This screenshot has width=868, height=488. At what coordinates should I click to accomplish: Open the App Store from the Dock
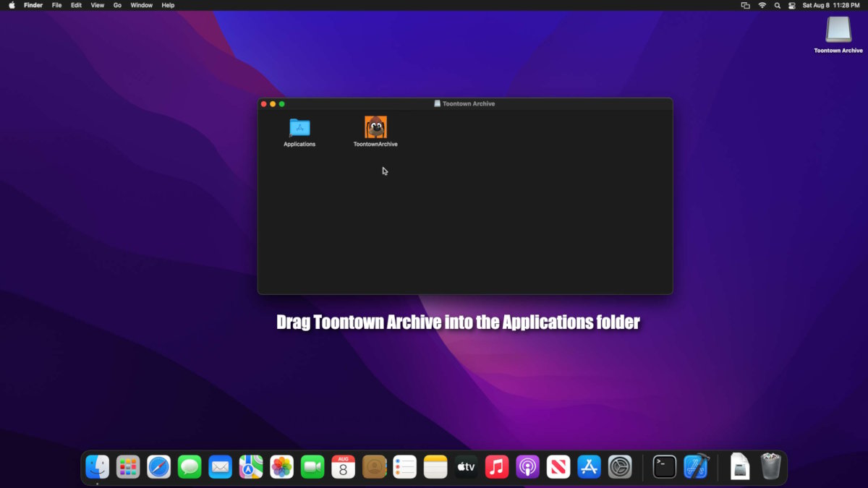[x=589, y=467]
